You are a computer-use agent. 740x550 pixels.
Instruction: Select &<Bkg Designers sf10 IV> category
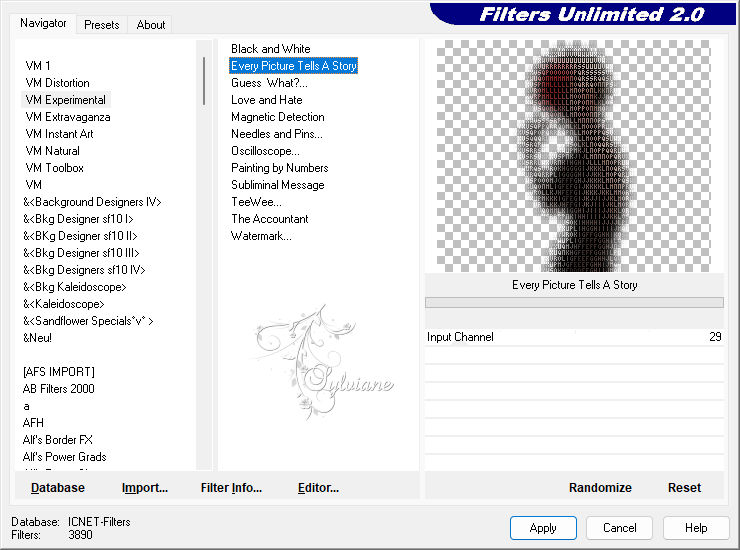(x=84, y=270)
